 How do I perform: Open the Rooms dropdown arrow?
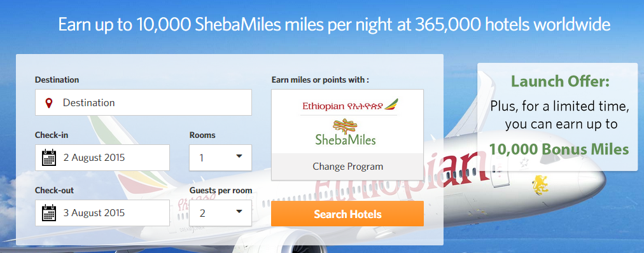pos(239,156)
